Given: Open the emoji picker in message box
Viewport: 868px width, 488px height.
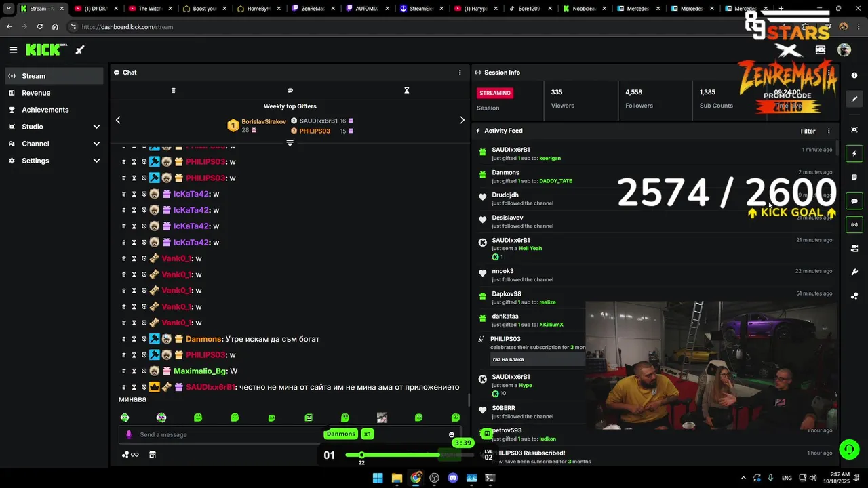Looking at the screenshot, I should coord(452,435).
